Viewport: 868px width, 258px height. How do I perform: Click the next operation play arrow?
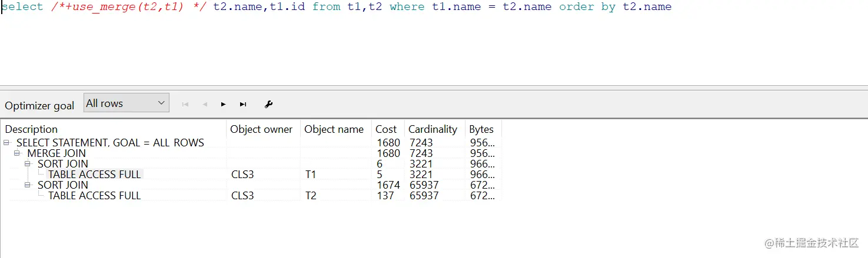coord(224,105)
